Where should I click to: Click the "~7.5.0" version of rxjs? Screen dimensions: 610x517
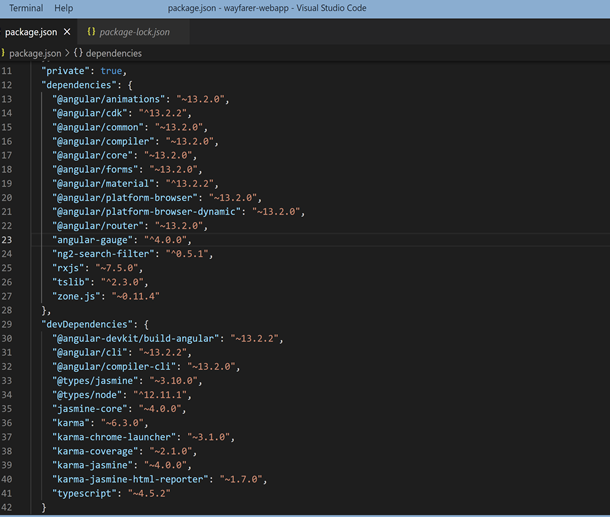(117, 268)
